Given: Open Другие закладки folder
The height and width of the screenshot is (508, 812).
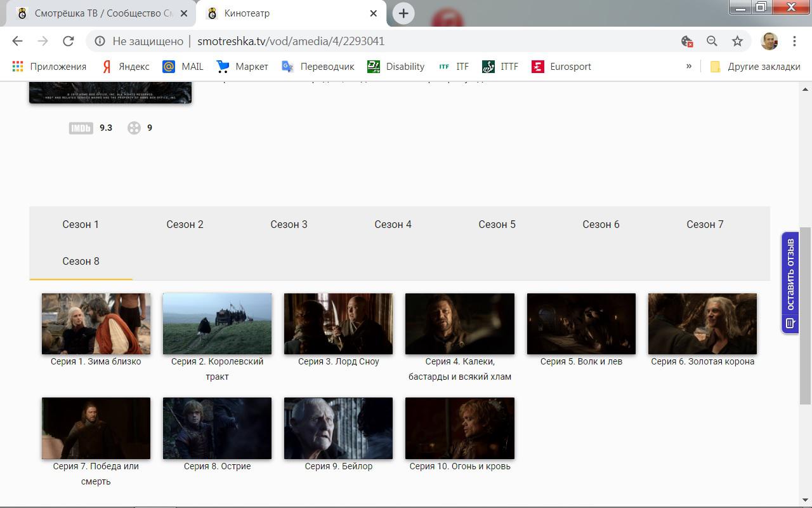Looking at the screenshot, I should point(755,67).
